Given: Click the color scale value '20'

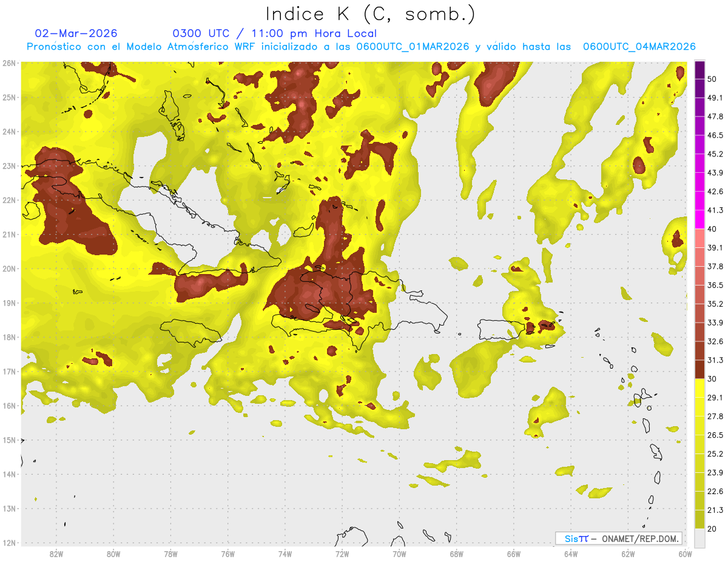Looking at the screenshot, I should click(x=712, y=528).
